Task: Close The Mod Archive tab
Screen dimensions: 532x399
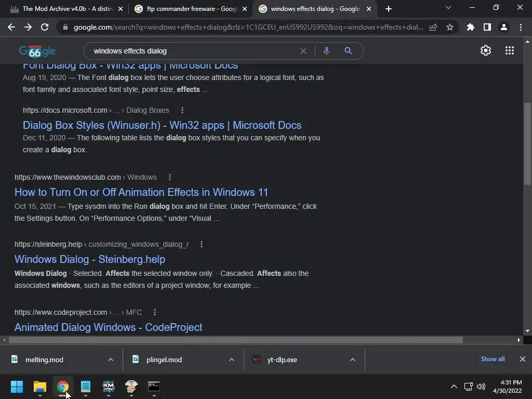Action: pos(121,9)
